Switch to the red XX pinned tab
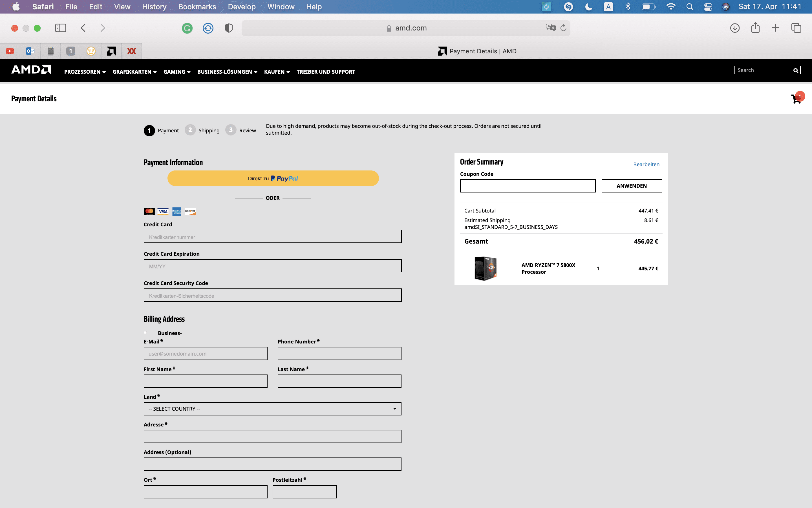Viewport: 812px width, 508px height. 132,51
